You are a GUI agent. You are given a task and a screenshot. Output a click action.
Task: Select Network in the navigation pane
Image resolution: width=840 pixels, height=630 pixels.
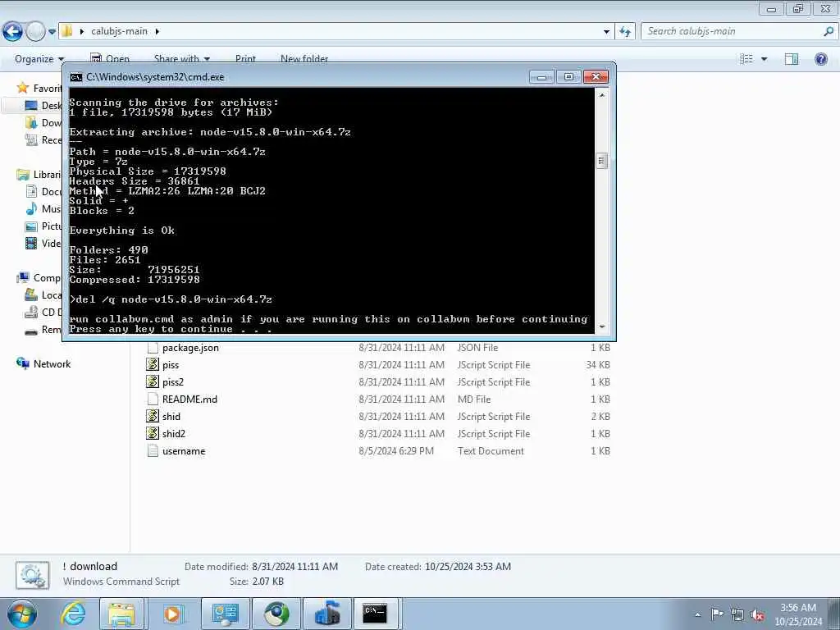44,363
